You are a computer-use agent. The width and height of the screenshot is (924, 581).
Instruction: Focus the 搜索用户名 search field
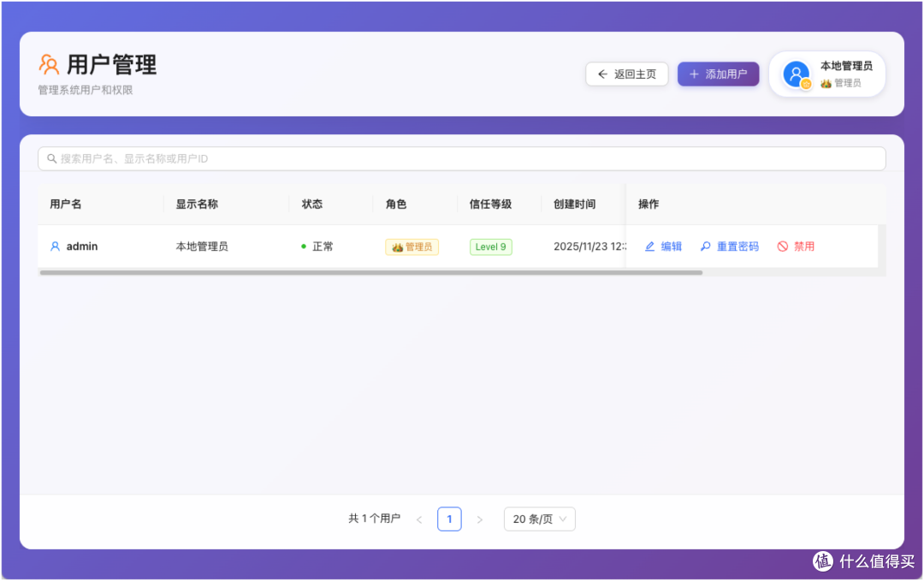click(461, 158)
